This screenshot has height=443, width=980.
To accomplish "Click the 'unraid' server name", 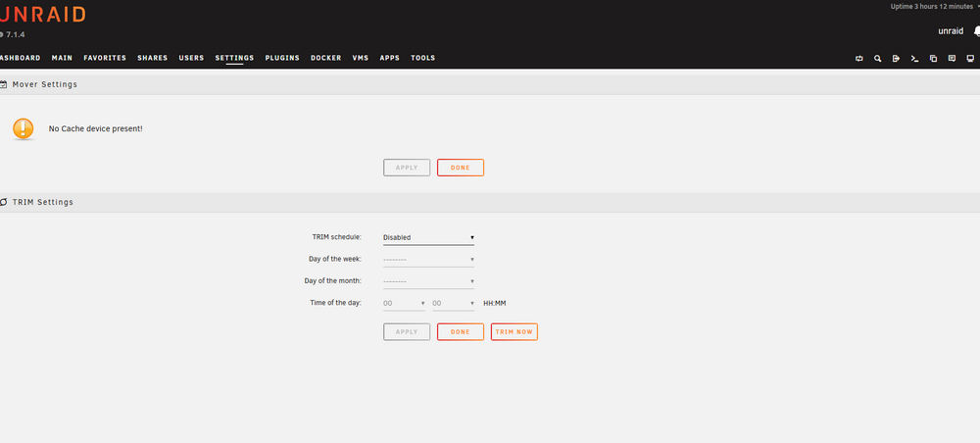I will tap(951, 31).
